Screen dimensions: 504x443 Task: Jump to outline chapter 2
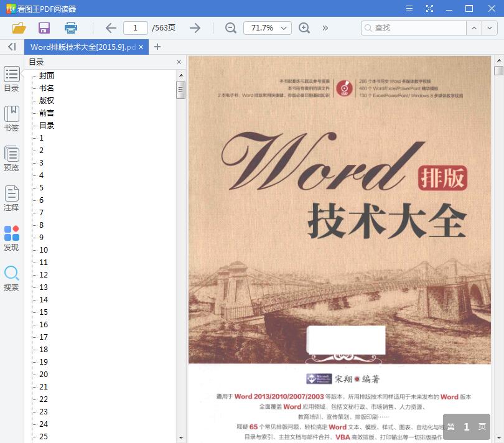click(x=42, y=151)
